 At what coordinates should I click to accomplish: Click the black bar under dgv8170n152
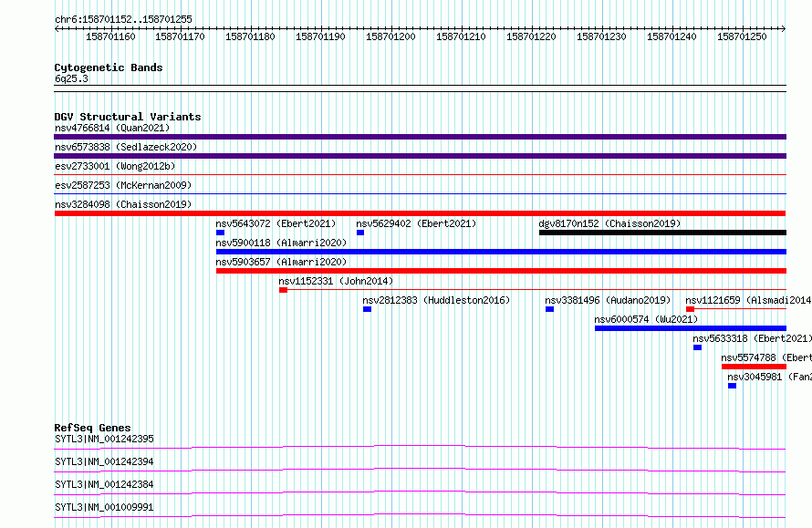[663, 233]
